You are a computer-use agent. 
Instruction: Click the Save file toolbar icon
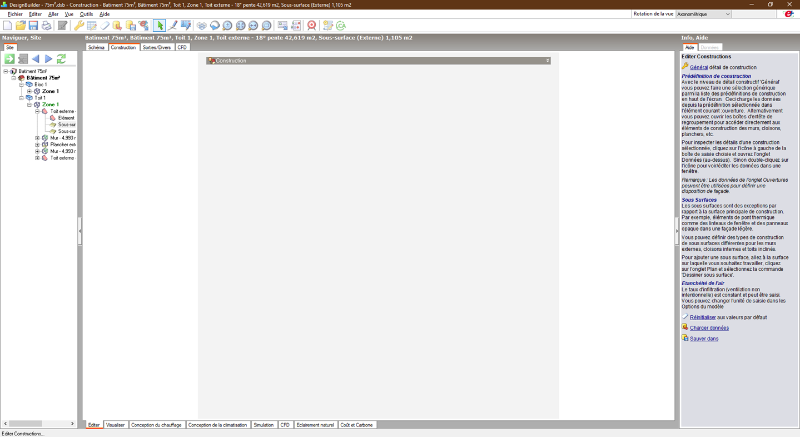32,25
